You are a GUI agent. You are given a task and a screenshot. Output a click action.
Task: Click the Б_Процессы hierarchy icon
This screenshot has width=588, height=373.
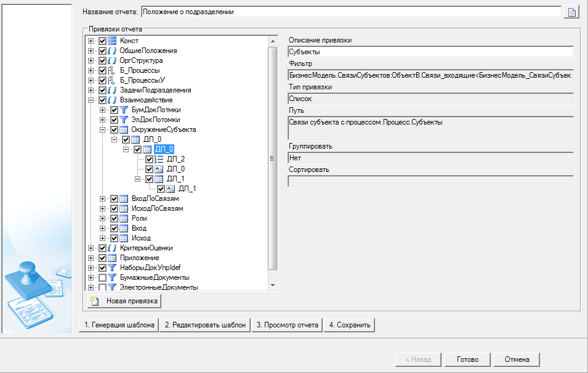112,70
